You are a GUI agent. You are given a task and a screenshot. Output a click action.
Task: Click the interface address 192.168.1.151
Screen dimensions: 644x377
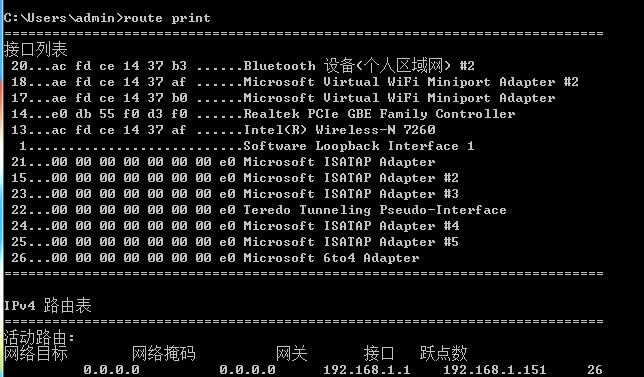[x=495, y=370]
